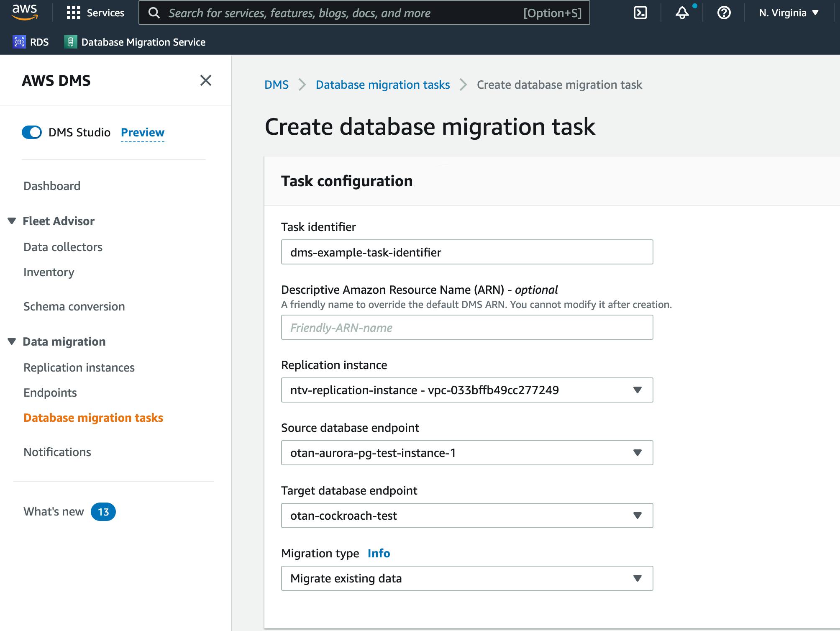Image resolution: width=840 pixels, height=631 pixels.
Task: Click the AWS home logo
Action: pyautogui.click(x=25, y=13)
